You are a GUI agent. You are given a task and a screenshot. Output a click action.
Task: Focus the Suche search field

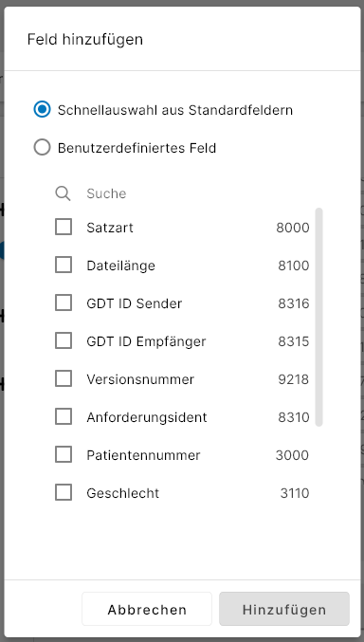point(196,193)
